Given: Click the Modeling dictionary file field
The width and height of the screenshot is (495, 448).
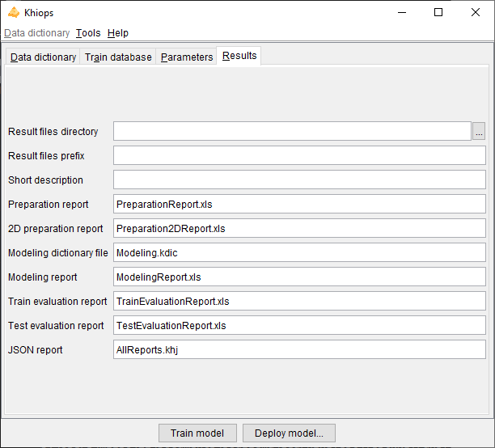Looking at the screenshot, I should click(299, 252).
